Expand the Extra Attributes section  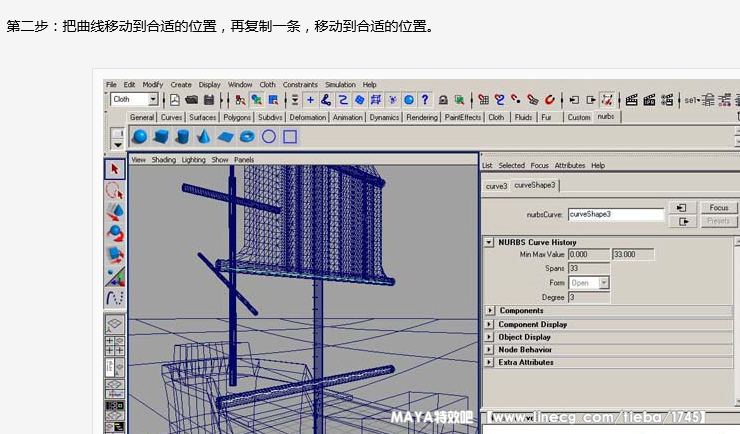click(x=490, y=362)
